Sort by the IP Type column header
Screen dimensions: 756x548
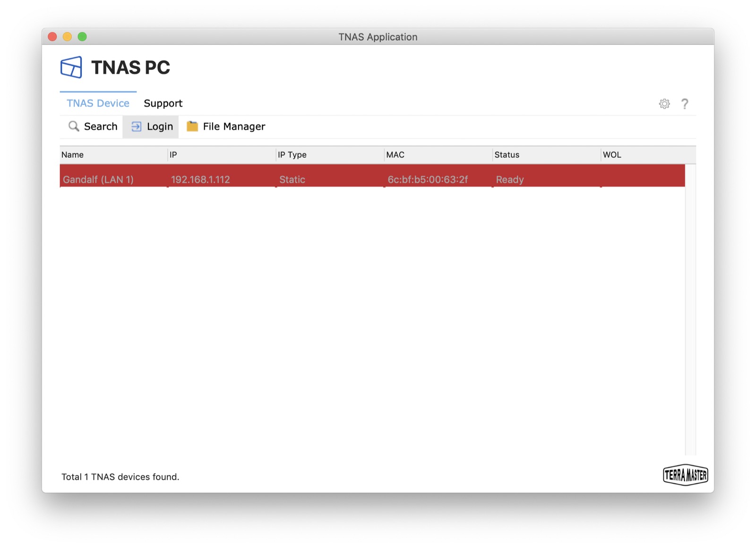[330, 155]
